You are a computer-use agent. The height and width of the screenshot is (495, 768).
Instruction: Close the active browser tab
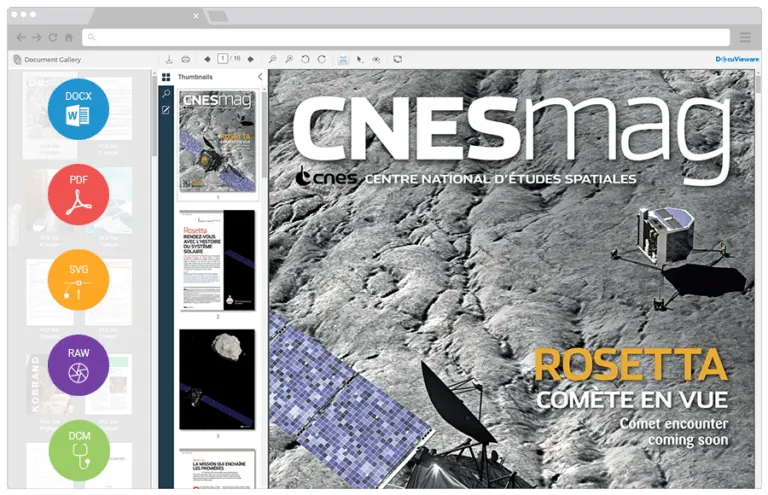[x=196, y=16]
